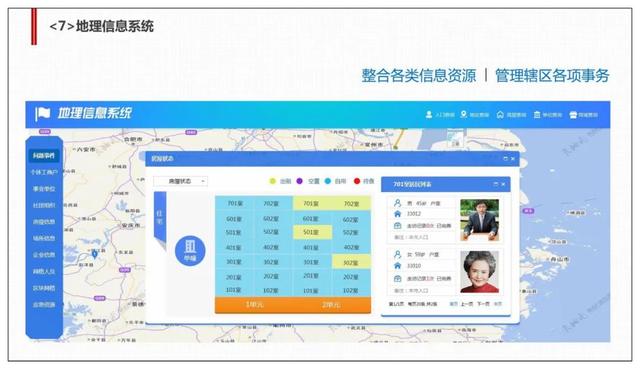Screen dimensions: 640x369
Task: Select the blue marker pin on map
Action: tap(95, 254)
